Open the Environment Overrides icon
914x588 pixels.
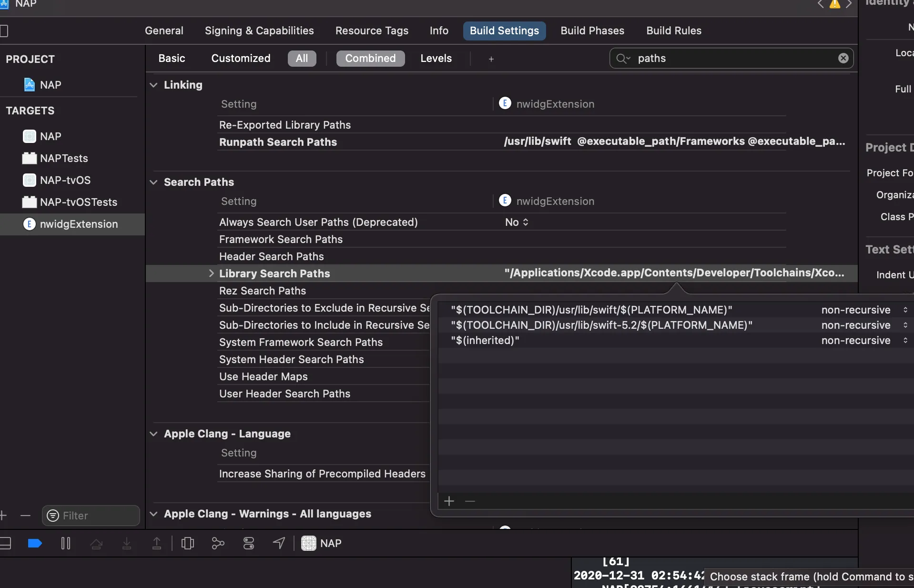pos(249,543)
